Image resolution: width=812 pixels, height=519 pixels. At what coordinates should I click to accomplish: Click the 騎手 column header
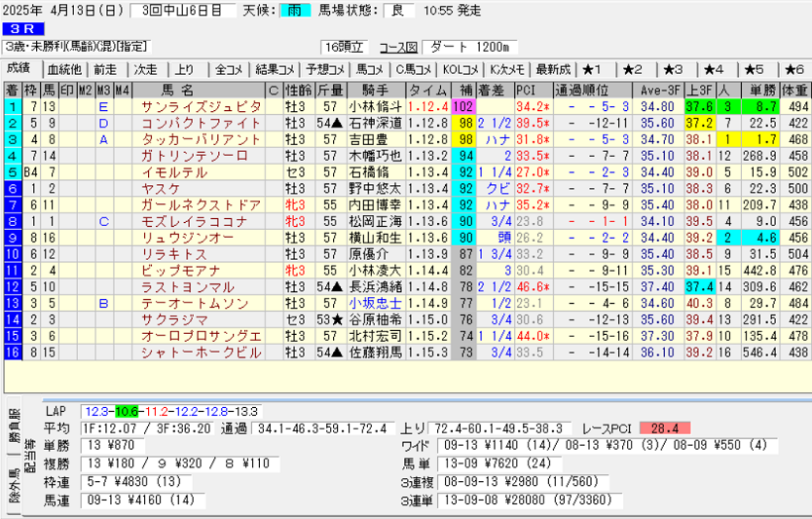point(374,90)
